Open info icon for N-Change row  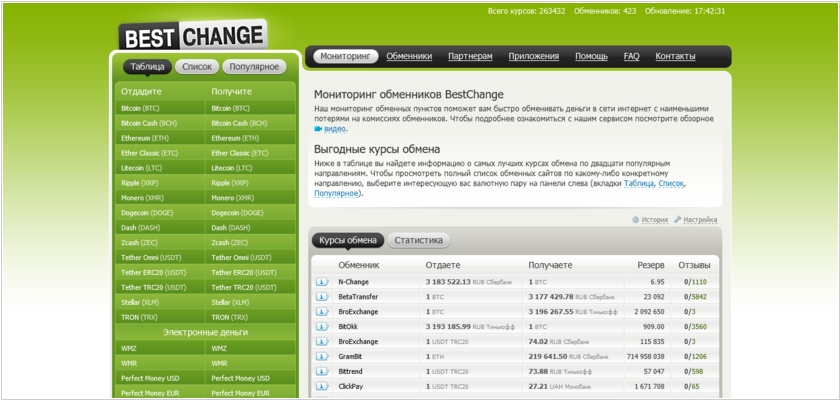(x=321, y=282)
